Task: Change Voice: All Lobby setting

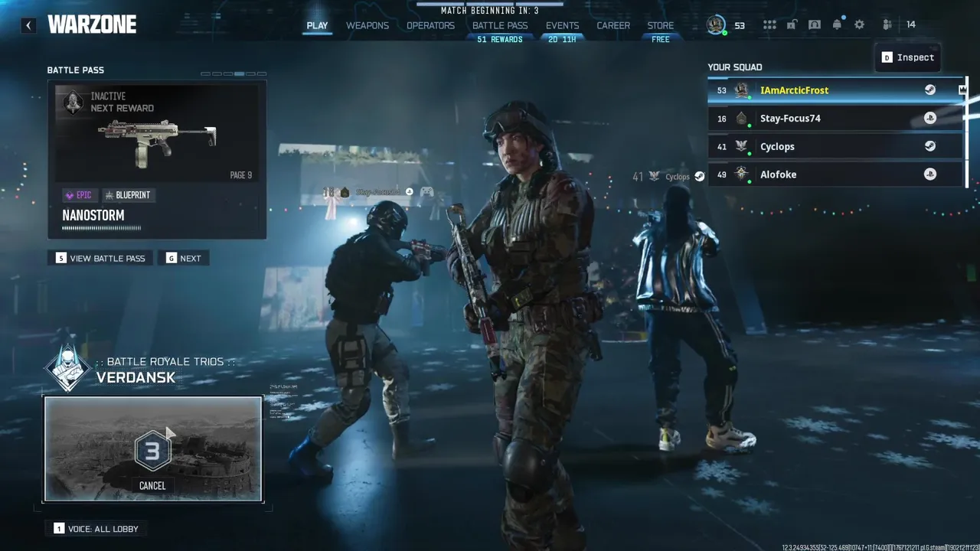Action: (96, 529)
